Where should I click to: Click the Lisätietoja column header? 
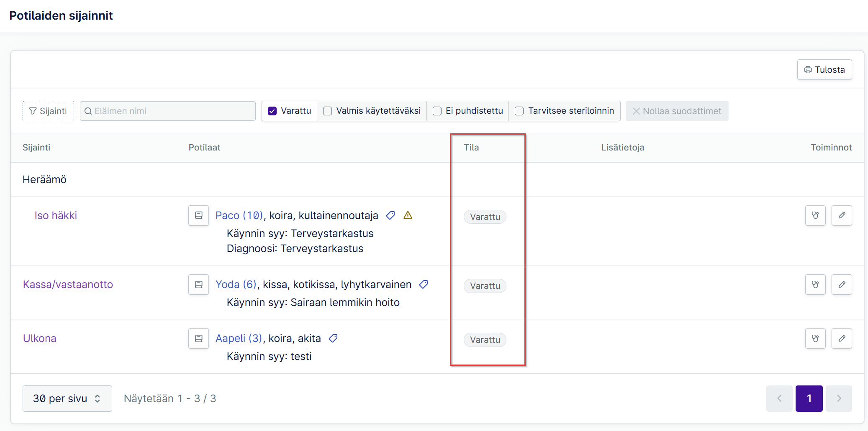(x=623, y=147)
